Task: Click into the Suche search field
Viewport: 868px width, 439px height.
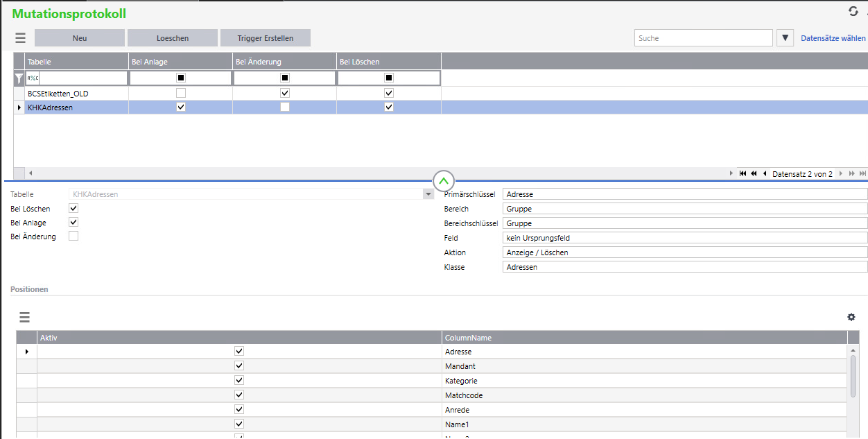Action: click(x=703, y=38)
